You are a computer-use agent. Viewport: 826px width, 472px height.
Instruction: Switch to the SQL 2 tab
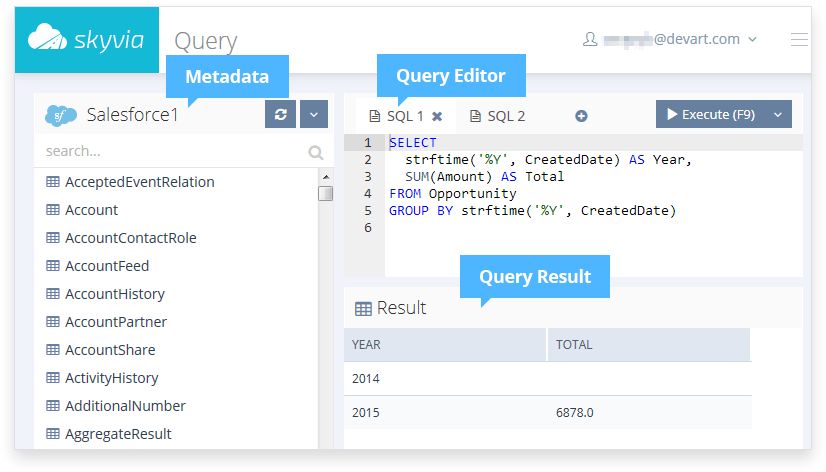point(497,116)
